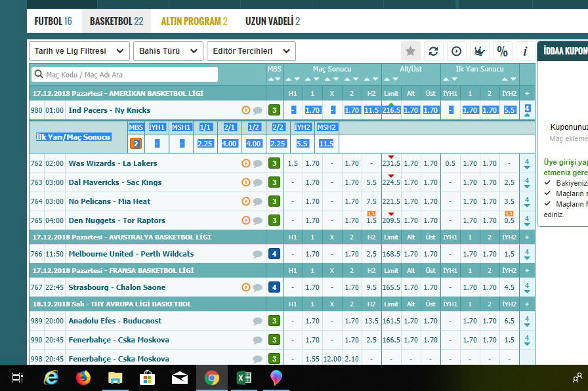Open Melbourne United - Perth Wildcats match link
The width and height of the screenshot is (588, 391).
click(131, 254)
